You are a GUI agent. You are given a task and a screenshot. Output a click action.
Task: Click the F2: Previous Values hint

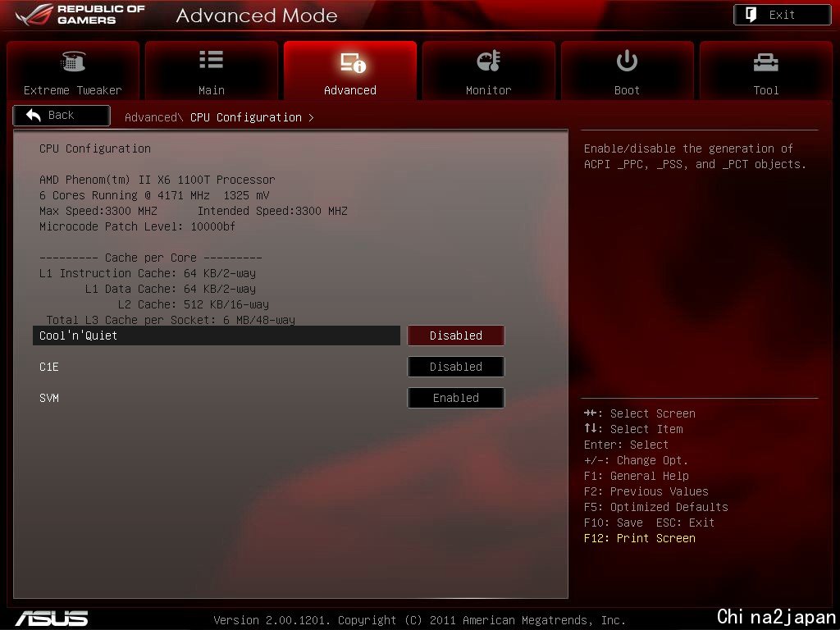[x=646, y=491]
